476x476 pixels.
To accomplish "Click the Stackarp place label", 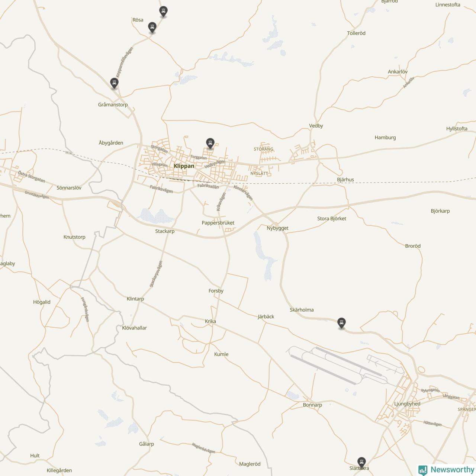I will pos(165,231).
